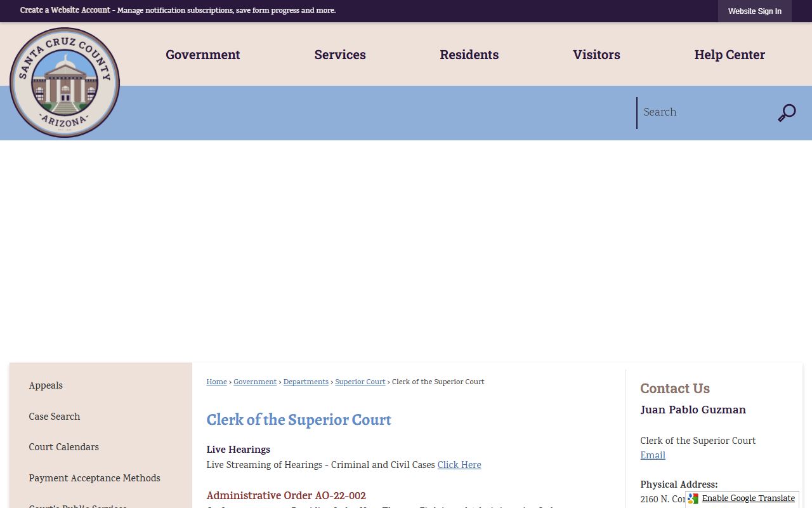This screenshot has height=508, width=812.
Task: Click Administrative Order AO-22-002 heading
Action: pos(286,496)
